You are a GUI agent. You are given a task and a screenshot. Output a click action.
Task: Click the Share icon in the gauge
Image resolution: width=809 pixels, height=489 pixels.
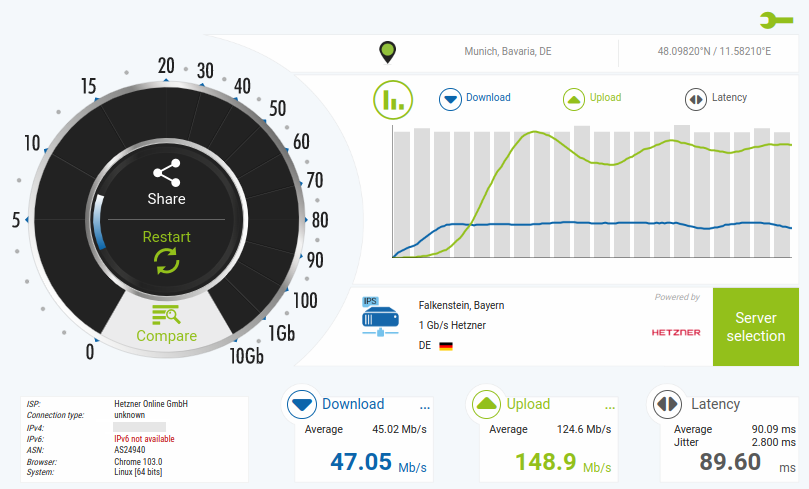click(x=166, y=172)
